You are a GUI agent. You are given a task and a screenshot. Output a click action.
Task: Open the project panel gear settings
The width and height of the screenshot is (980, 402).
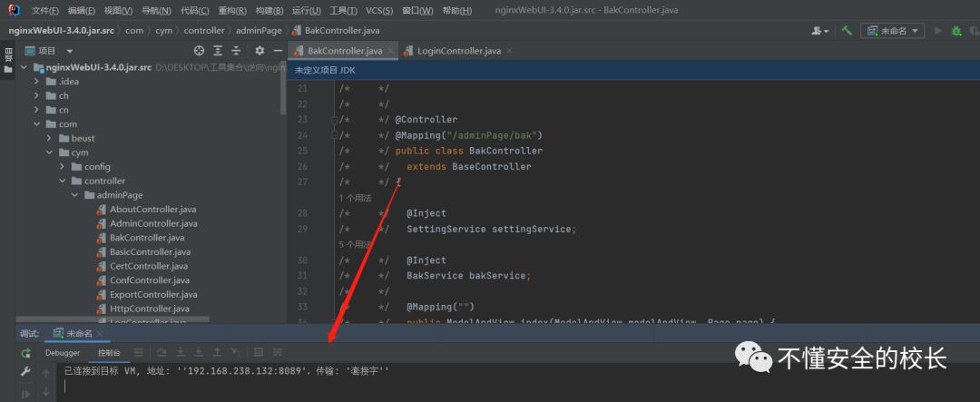260,51
